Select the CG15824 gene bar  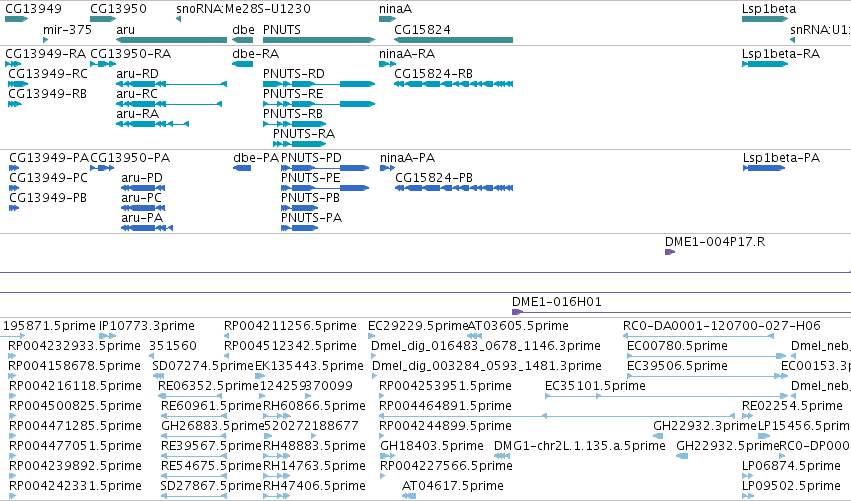[x=453, y=40]
